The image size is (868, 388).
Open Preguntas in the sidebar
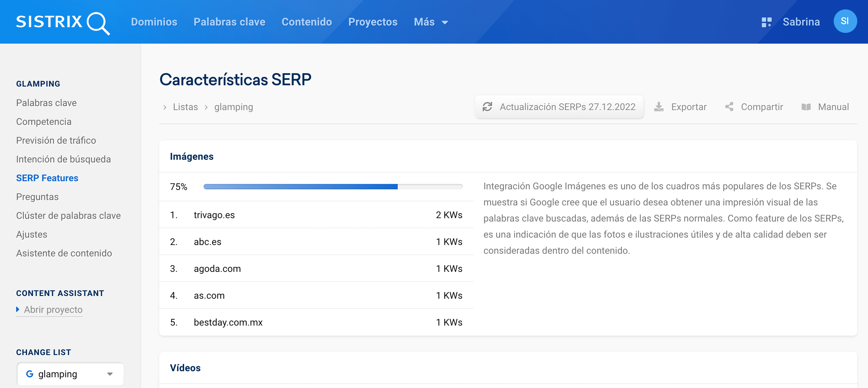[37, 197]
